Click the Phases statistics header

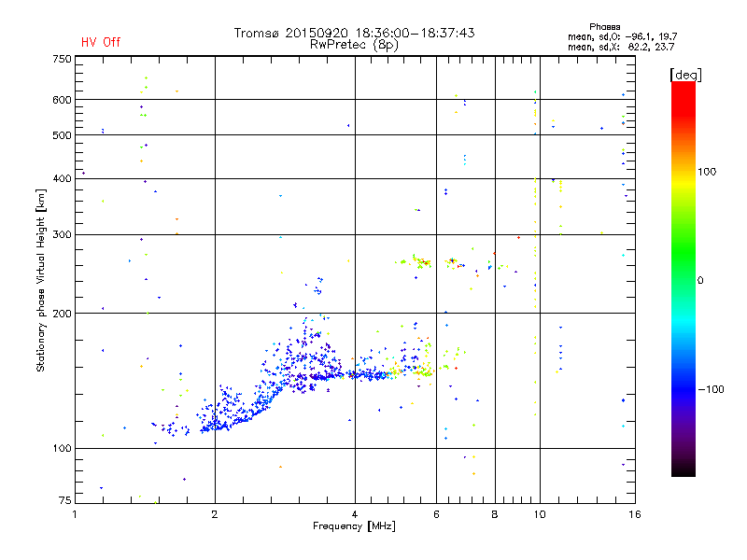pos(604,27)
